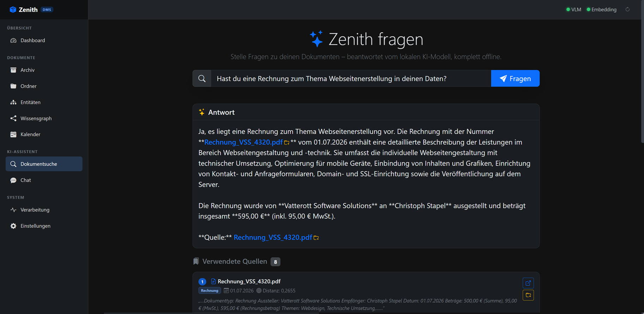Click the Zenith fragen heading
644x314 pixels.
coord(376,39)
